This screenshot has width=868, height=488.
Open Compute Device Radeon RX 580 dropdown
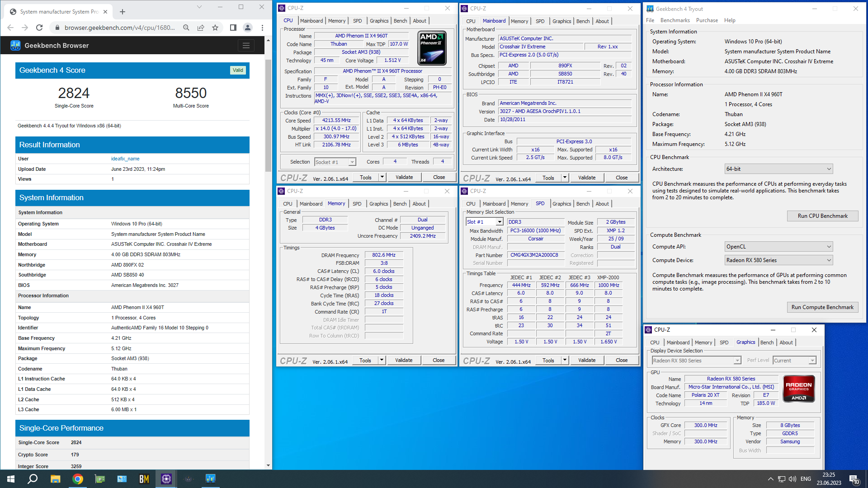tap(778, 260)
